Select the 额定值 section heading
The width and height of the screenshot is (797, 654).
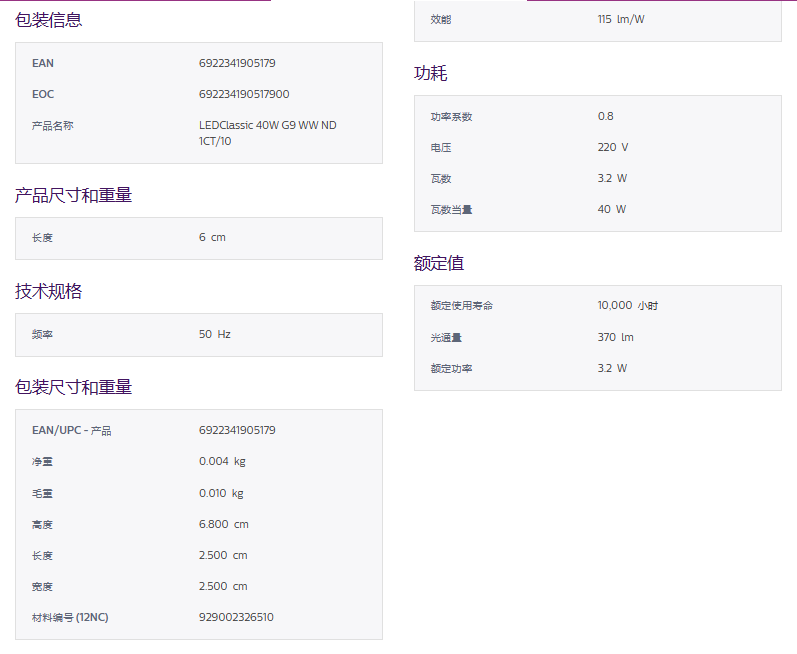pyautogui.click(x=439, y=263)
